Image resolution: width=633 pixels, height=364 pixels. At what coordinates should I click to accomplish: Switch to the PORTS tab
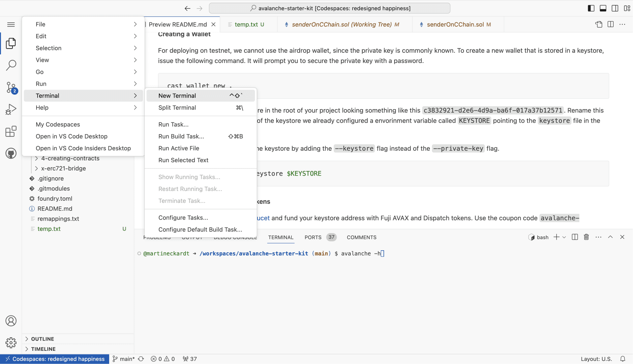(313, 237)
